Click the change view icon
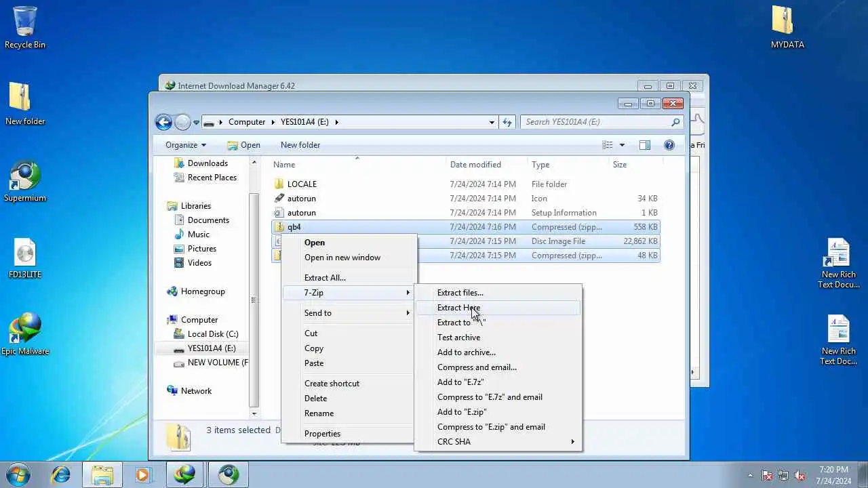The width and height of the screenshot is (868, 488). click(608, 145)
